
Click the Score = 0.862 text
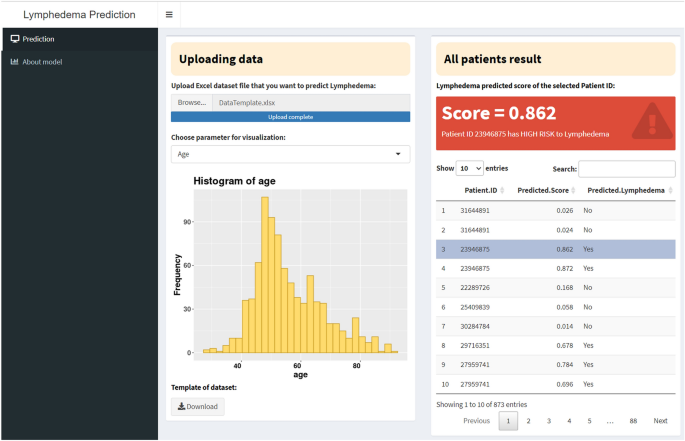(x=498, y=113)
